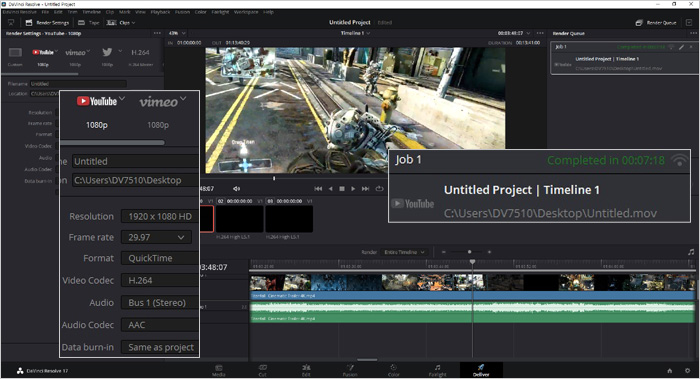Open the Playback menu

click(160, 12)
